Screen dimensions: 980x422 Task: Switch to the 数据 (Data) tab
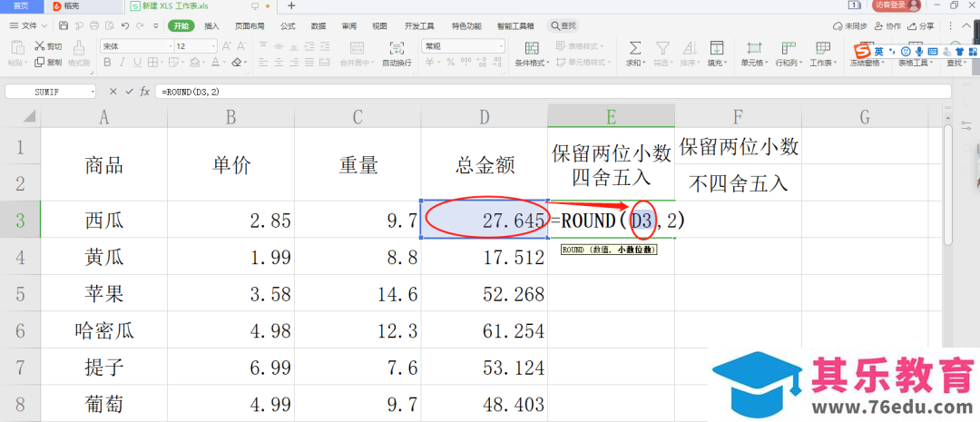point(318,25)
